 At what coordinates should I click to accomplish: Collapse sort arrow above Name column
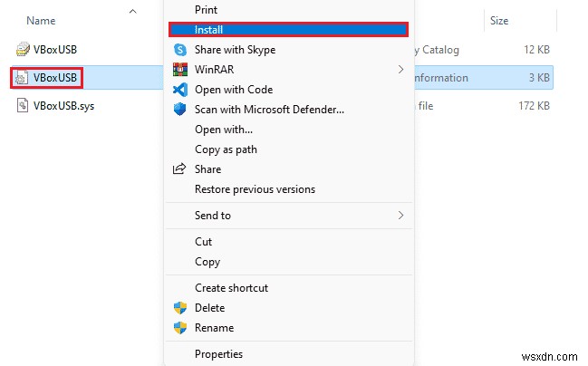click(133, 12)
